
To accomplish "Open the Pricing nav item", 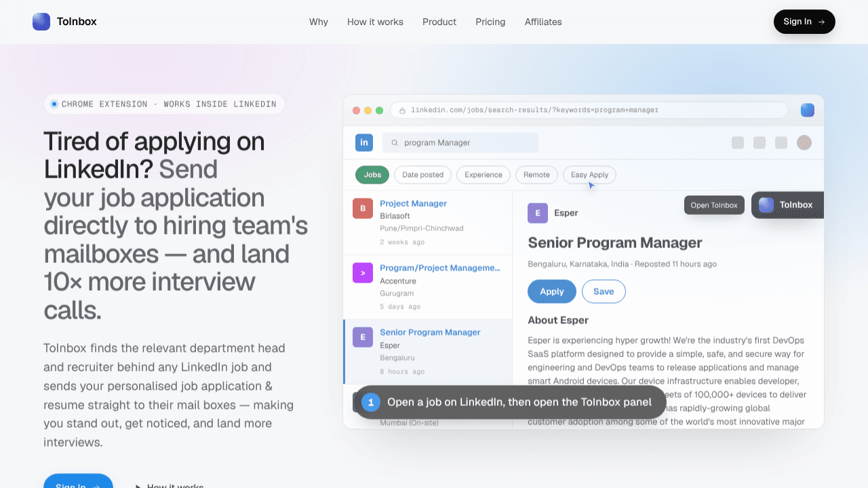I will [490, 22].
